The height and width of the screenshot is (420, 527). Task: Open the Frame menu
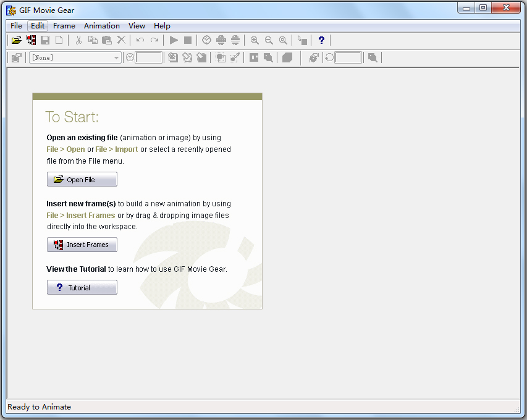tap(64, 26)
